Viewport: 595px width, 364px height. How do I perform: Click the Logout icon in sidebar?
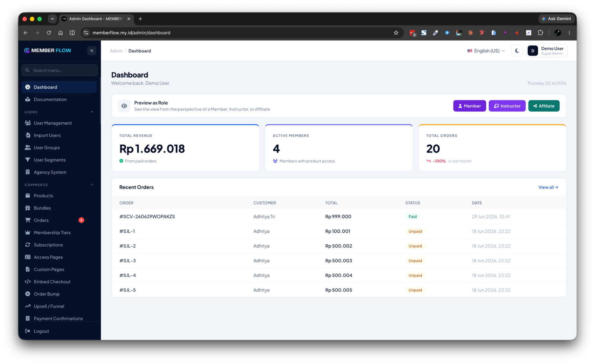28,331
